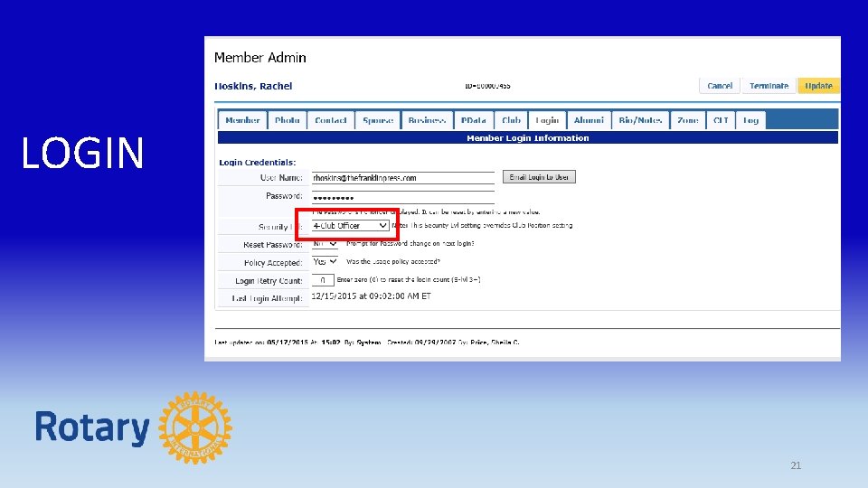Select the Alumni tab
The height and width of the screenshot is (488, 868).
[589, 120]
